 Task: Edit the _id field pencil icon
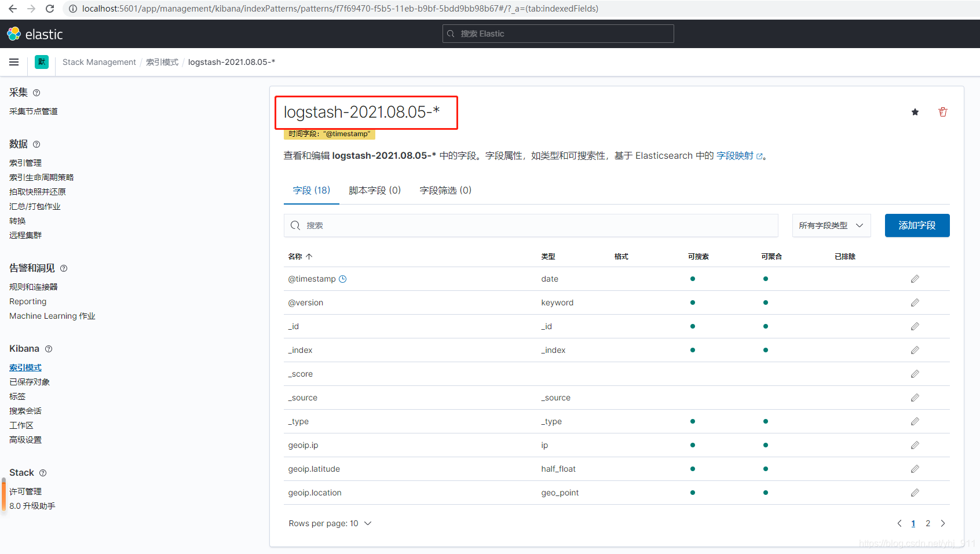click(x=915, y=326)
